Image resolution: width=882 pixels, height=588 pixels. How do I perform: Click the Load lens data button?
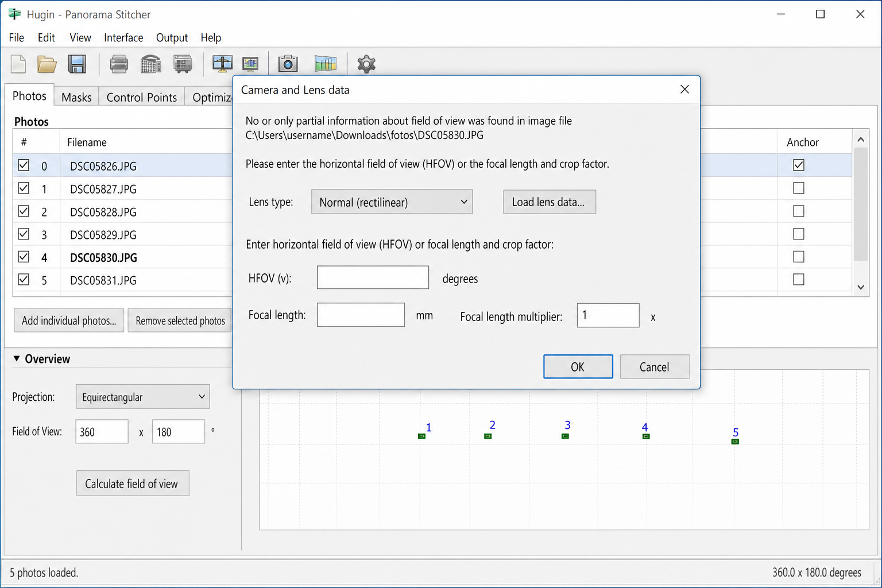550,202
